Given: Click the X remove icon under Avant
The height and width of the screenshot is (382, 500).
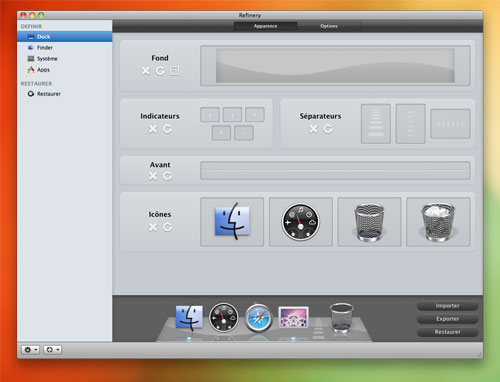Looking at the screenshot, I should (153, 176).
